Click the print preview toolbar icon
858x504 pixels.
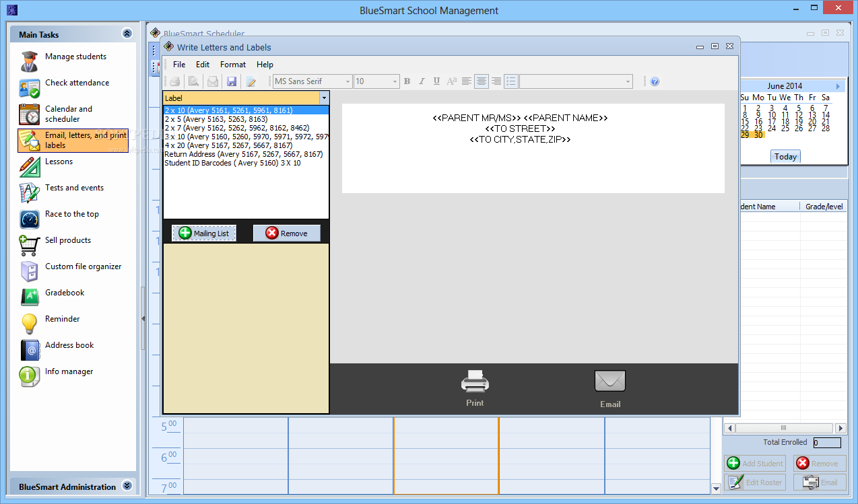pyautogui.click(x=194, y=81)
